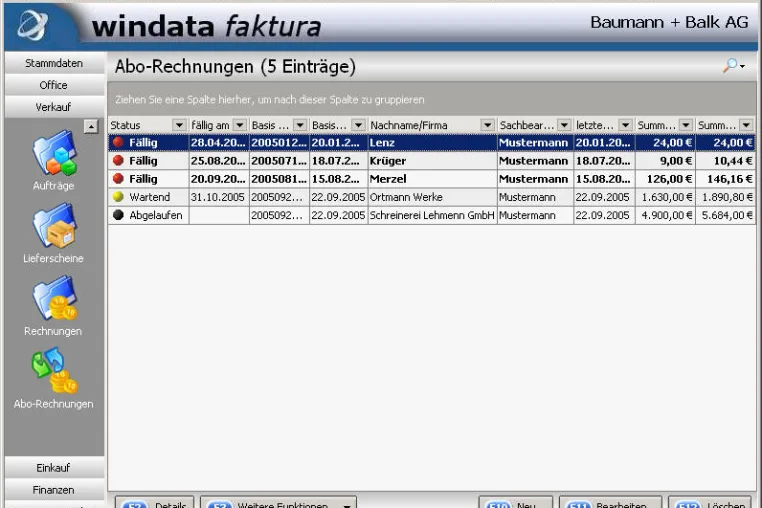Image resolution: width=762 pixels, height=508 pixels.
Task: Open the Finanzen navigation section
Action: (x=54, y=490)
